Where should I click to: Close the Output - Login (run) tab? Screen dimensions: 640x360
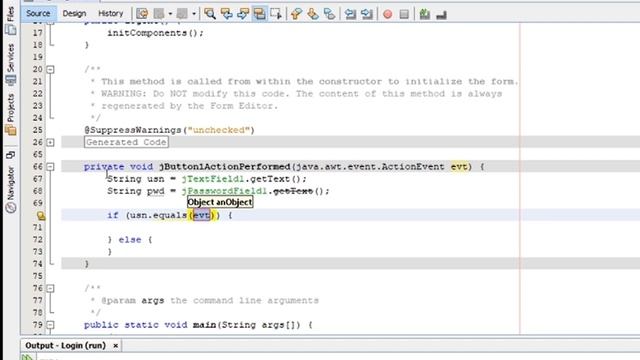tap(116, 346)
